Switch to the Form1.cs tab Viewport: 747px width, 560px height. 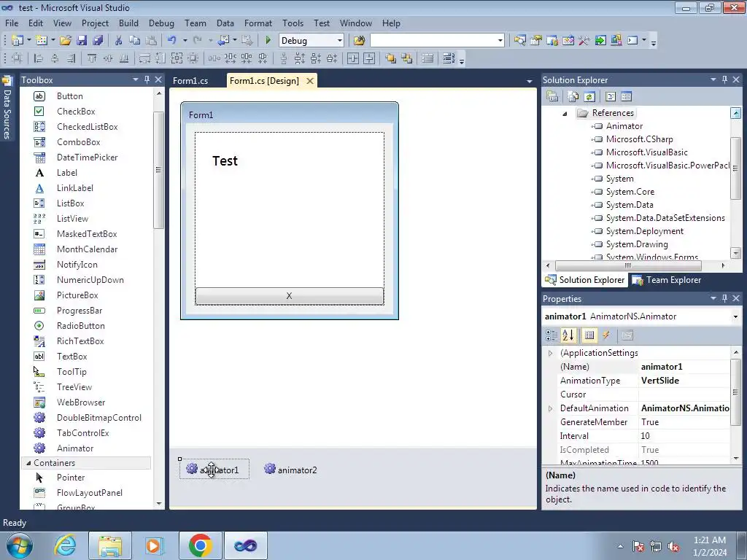[190, 80]
